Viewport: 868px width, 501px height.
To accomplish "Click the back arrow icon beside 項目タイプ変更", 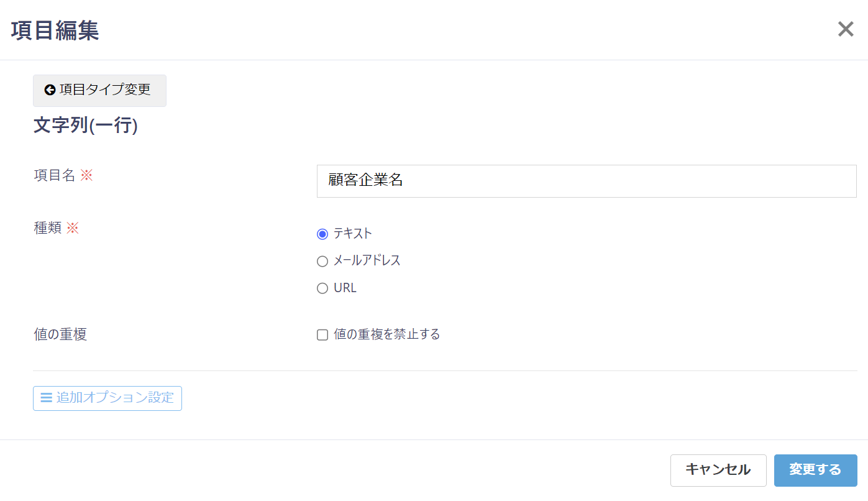I will (50, 90).
